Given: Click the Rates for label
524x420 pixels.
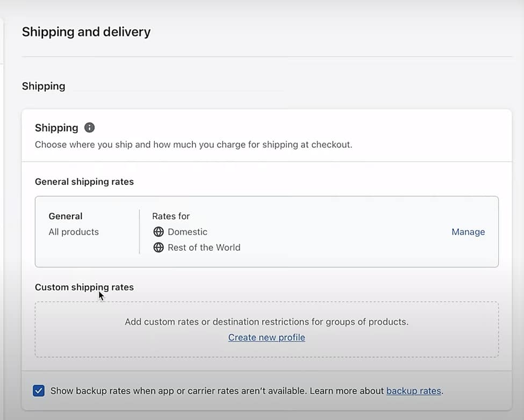Looking at the screenshot, I should pos(171,216).
